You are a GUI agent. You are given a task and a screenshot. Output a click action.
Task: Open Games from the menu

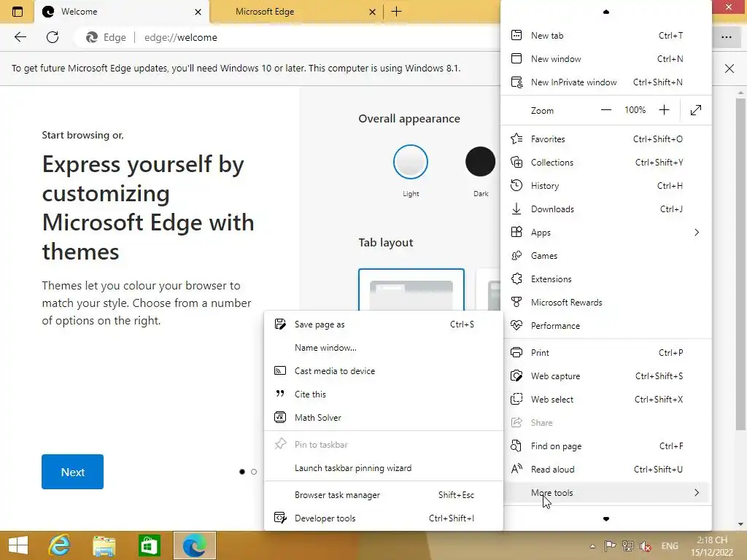pyautogui.click(x=606, y=256)
